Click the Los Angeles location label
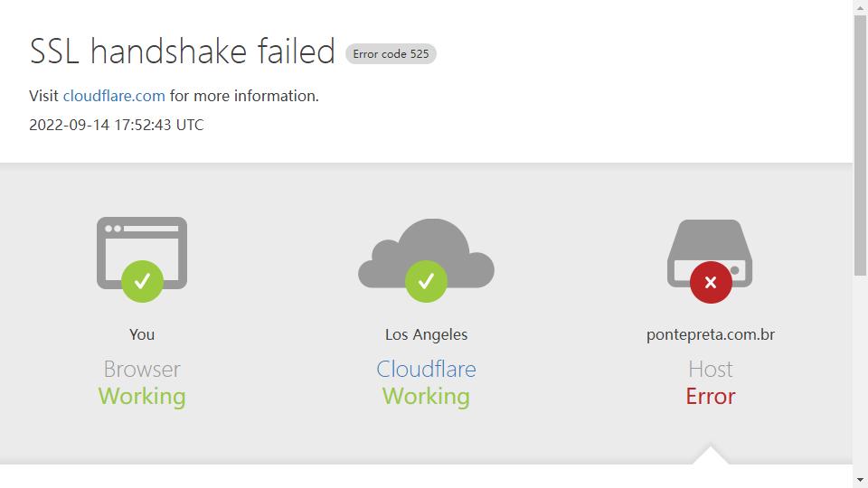 click(x=426, y=334)
